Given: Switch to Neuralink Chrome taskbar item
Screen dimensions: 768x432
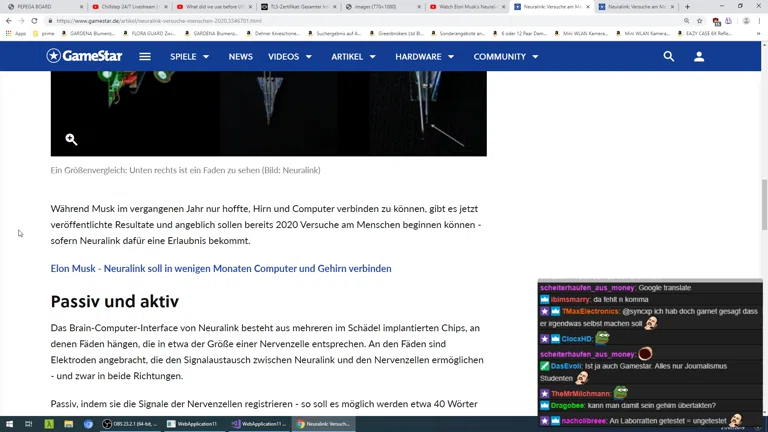Looking at the screenshot, I should (324, 424).
